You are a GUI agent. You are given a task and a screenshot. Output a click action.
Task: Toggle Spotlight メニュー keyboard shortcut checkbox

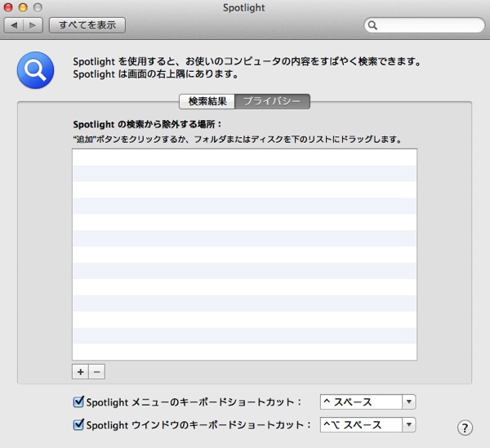click(78, 401)
